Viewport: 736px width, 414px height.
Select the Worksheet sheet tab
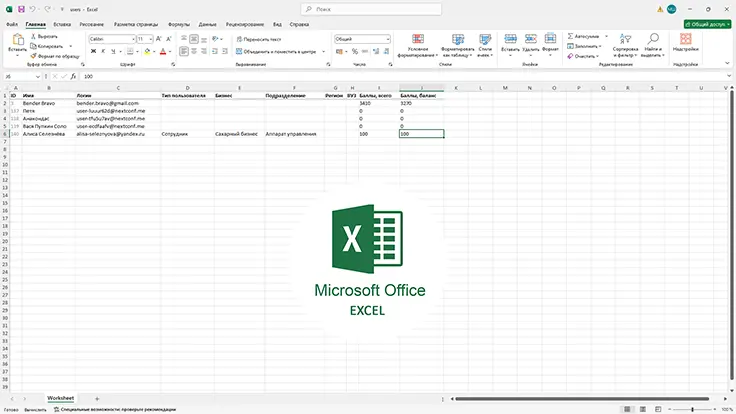tap(61, 398)
